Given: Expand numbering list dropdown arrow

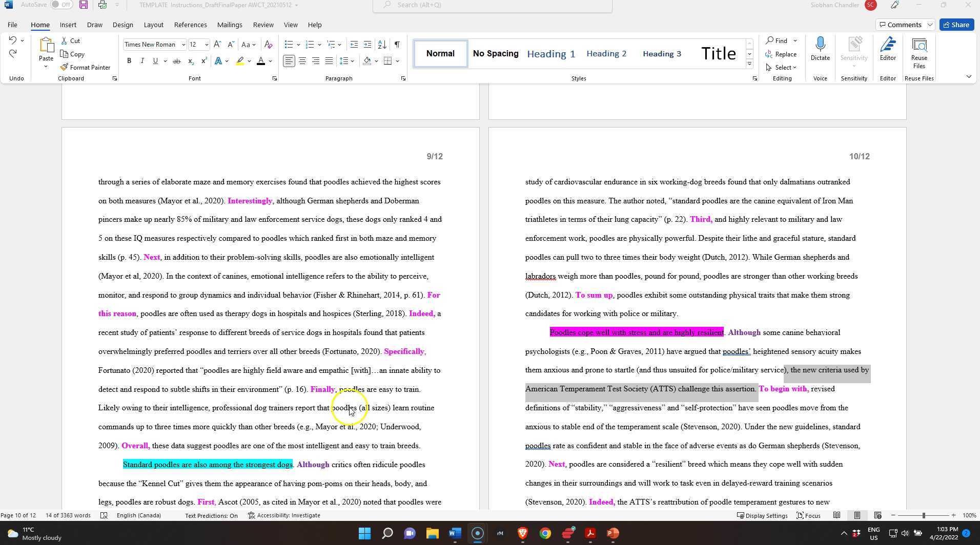Looking at the screenshot, I should 319,45.
